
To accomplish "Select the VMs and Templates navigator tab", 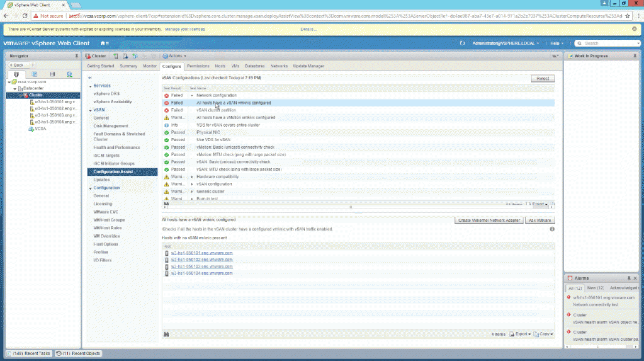I will point(34,74).
